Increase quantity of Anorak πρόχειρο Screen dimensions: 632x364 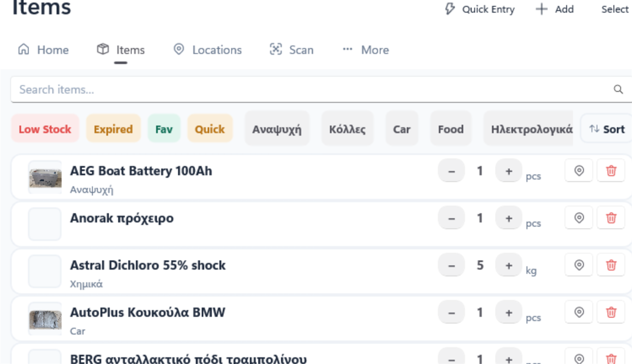click(x=509, y=218)
